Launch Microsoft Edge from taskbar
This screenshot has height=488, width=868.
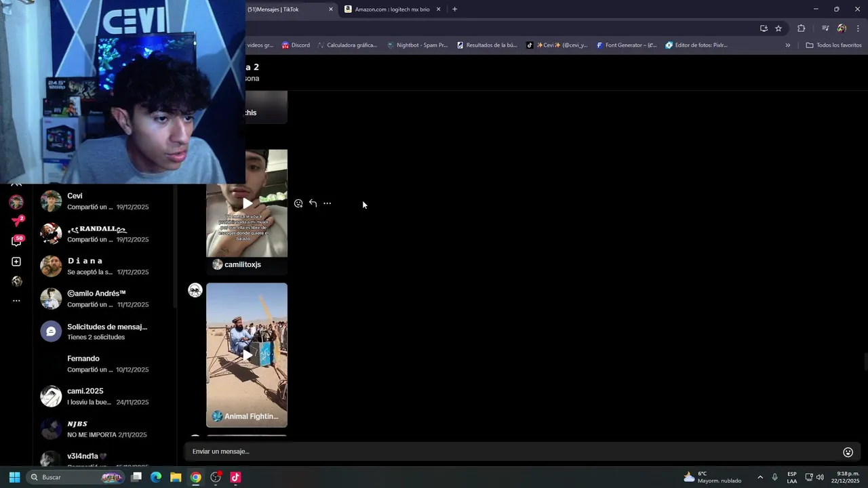(156, 477)
